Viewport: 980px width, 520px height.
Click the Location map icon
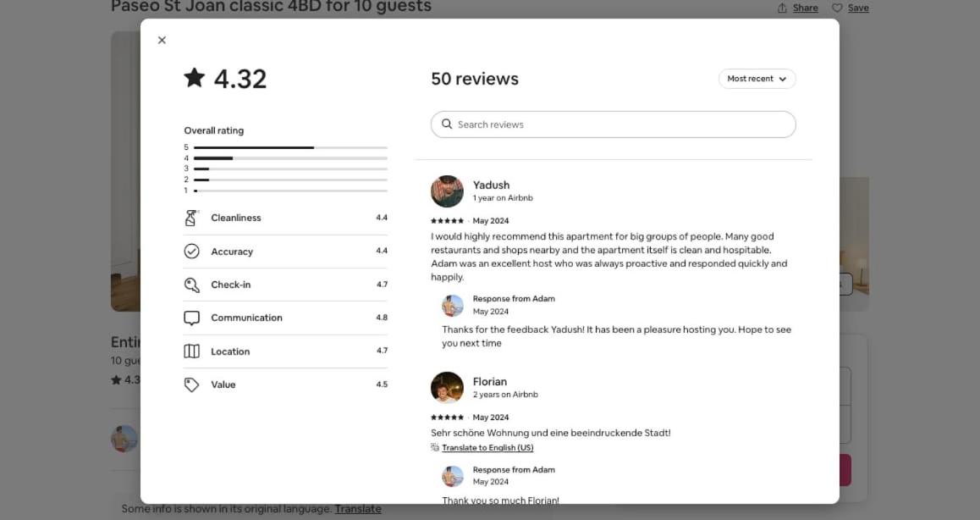192,351
